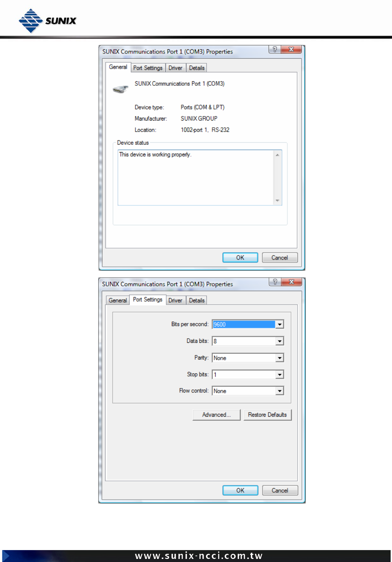This screenshot has width=392, height=562.
Task: Expand the Parity dropdown arrow
Action: click(x=279, y=358)
